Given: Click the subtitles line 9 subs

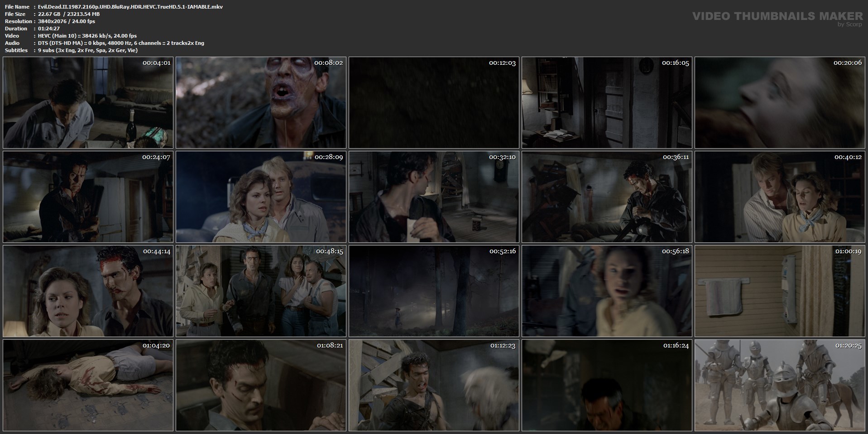Looking at the screenshot, I should (88, 50).
